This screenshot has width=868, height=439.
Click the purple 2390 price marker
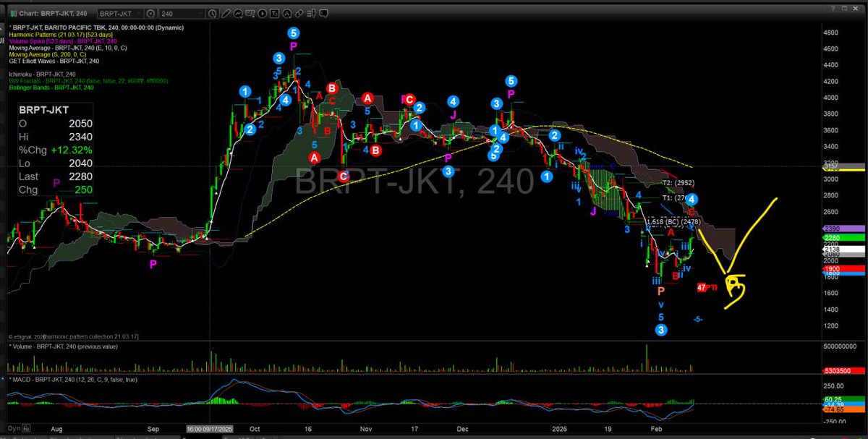pyautogui.click(x=842, y=228)
